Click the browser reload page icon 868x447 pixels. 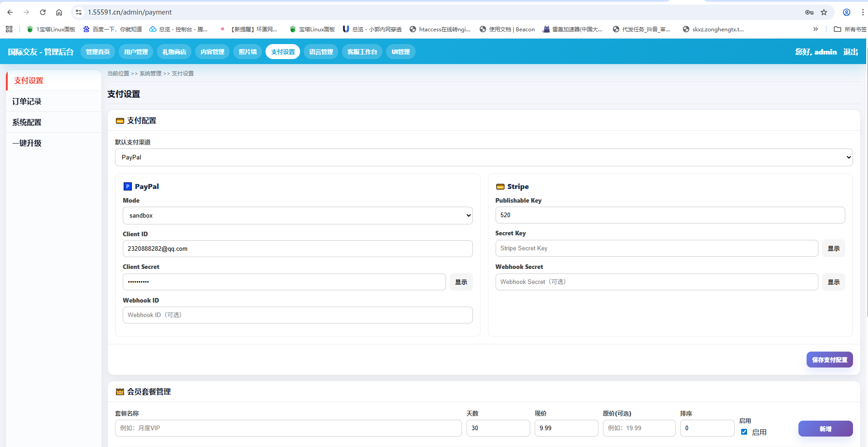point(43,12)
